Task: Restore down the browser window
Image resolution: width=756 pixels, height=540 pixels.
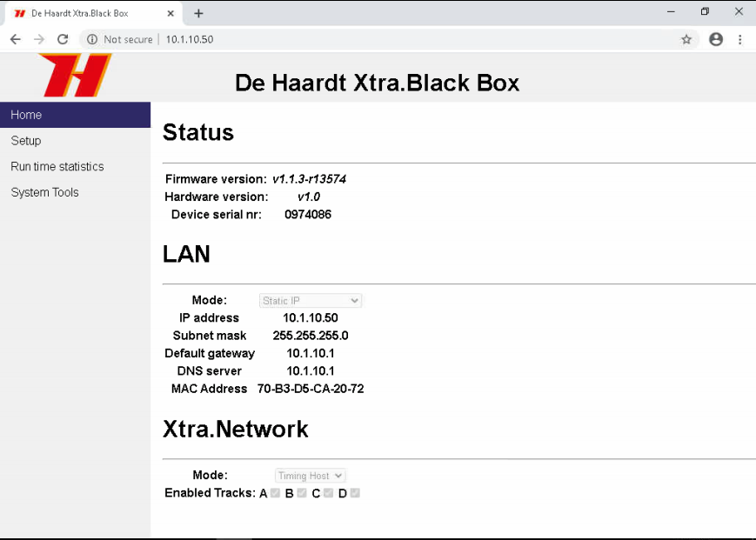Action: pyautogui.click(x=705, y=11)
